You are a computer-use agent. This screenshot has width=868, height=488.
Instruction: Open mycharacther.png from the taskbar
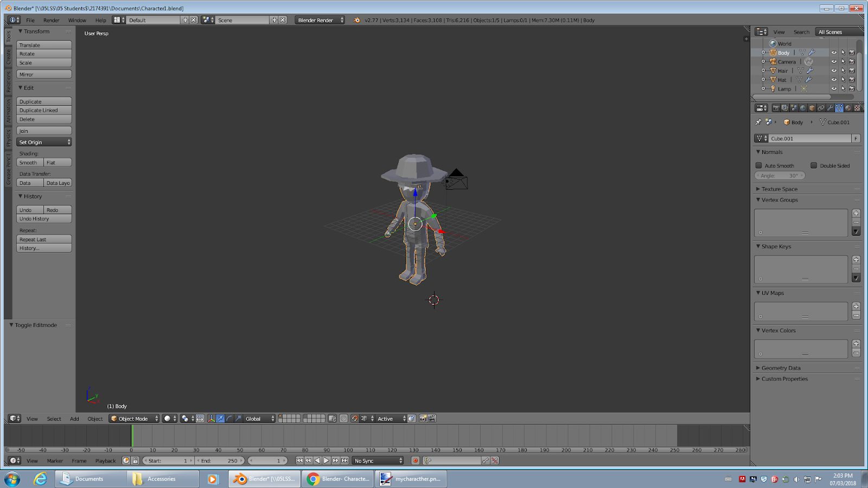[411, 479]
